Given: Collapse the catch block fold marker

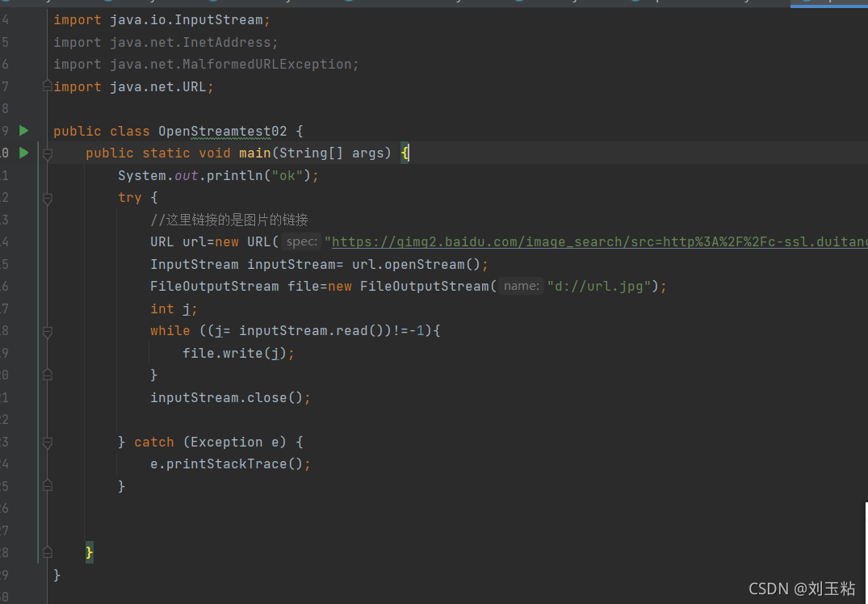Looking at the screenshot, I should tap(48, 443).
